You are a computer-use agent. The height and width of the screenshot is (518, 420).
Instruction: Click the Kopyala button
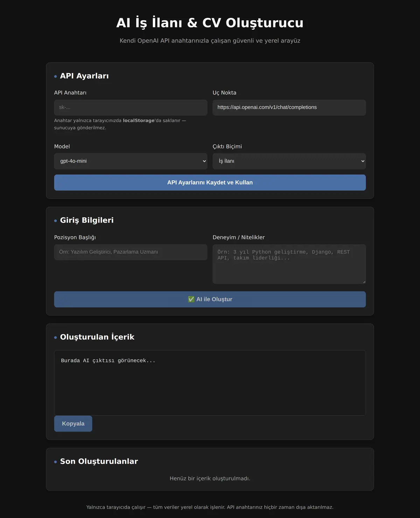click(x=73, y=423)
